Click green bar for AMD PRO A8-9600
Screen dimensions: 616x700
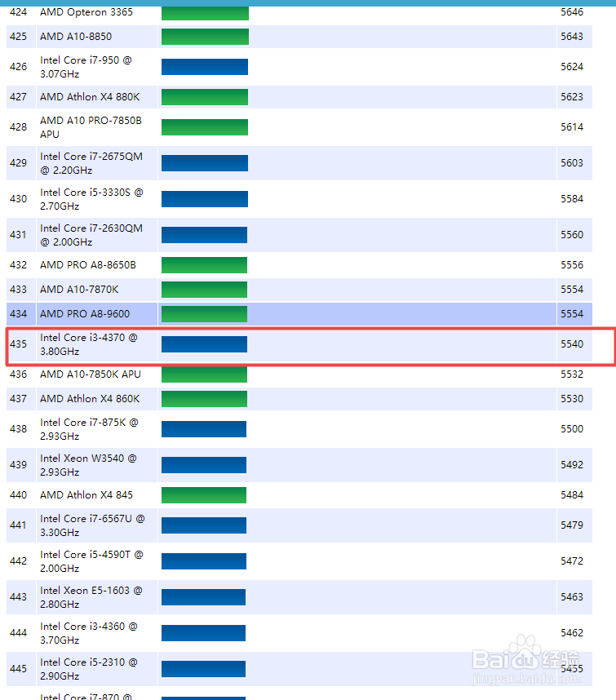click(x=205, y=314)
